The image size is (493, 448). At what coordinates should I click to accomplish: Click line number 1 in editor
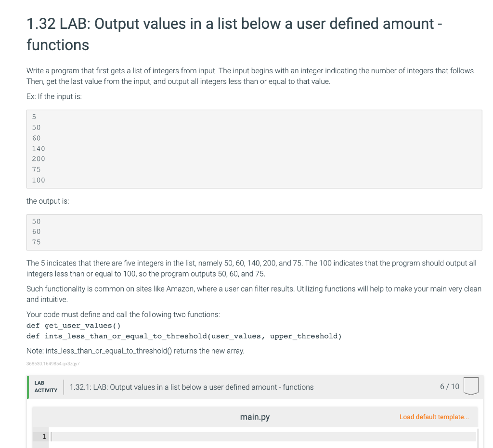tap(44, 436)
